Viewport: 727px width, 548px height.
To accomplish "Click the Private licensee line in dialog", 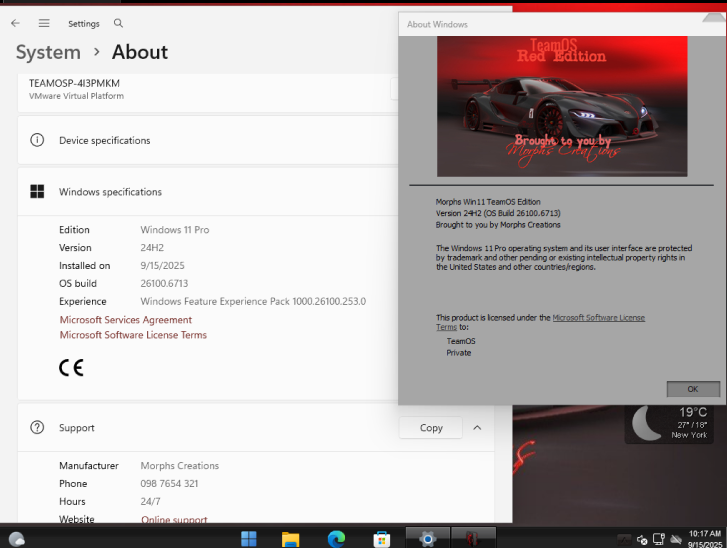I will click(459, 353).
